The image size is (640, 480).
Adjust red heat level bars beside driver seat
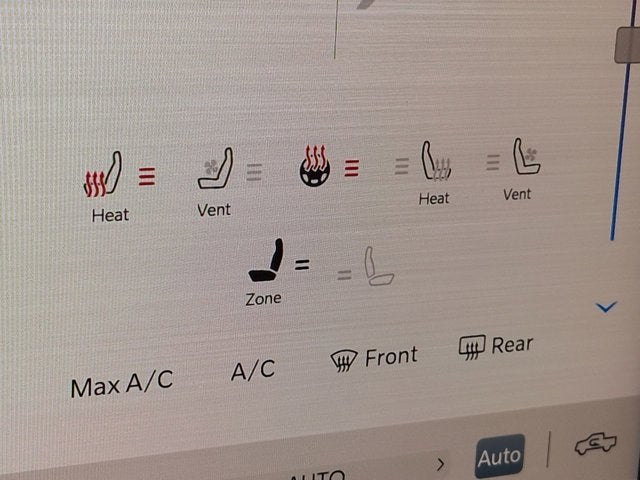[x=147, y=176]
